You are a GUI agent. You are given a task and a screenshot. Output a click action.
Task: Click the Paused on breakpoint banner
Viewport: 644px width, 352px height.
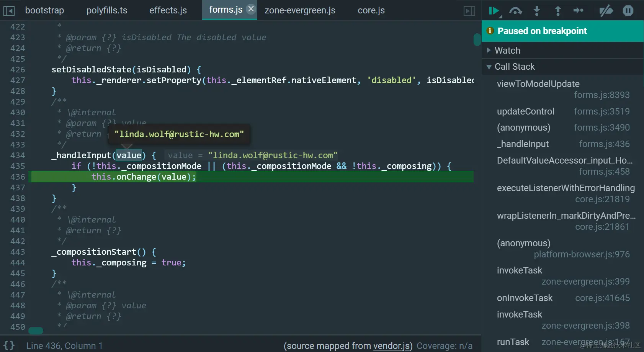(562, 31)
